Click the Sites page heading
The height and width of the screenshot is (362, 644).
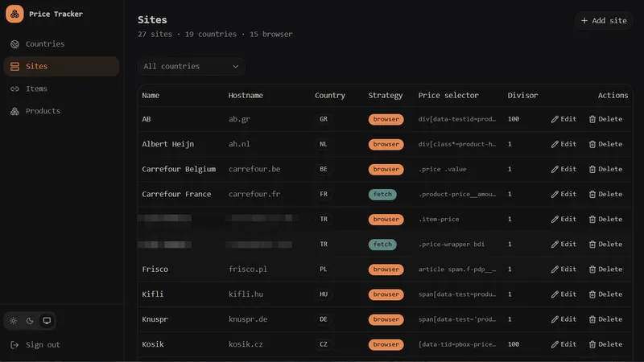[x=152, y=19]
